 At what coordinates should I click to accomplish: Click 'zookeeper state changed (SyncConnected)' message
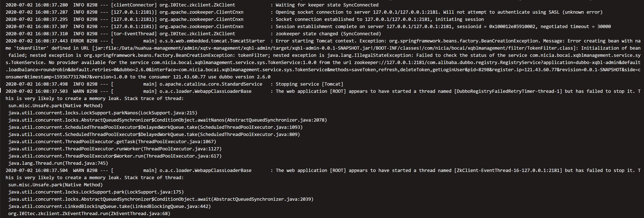[x=328, y=34]
